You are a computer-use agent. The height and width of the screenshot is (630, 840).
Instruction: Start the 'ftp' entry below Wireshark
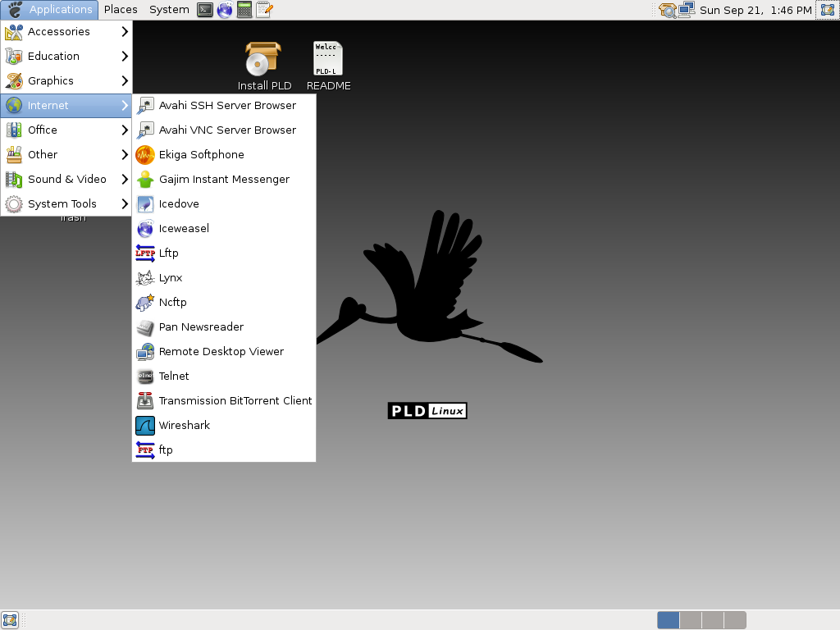pos(224,450)
